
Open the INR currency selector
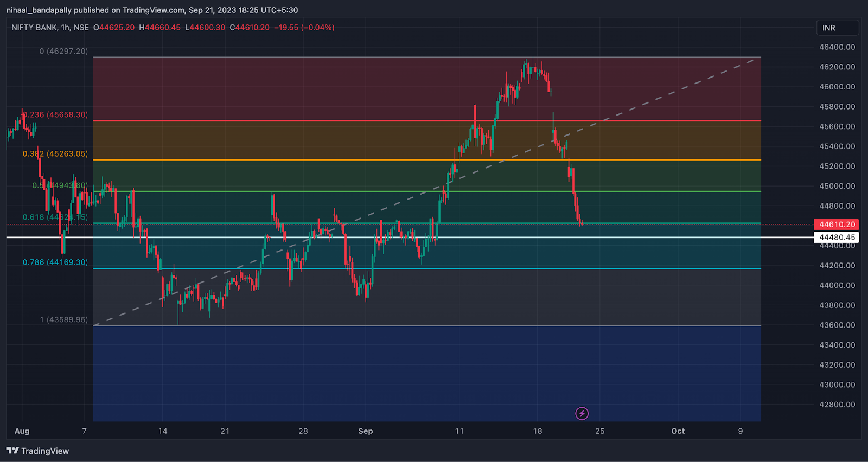click(838, 28)
